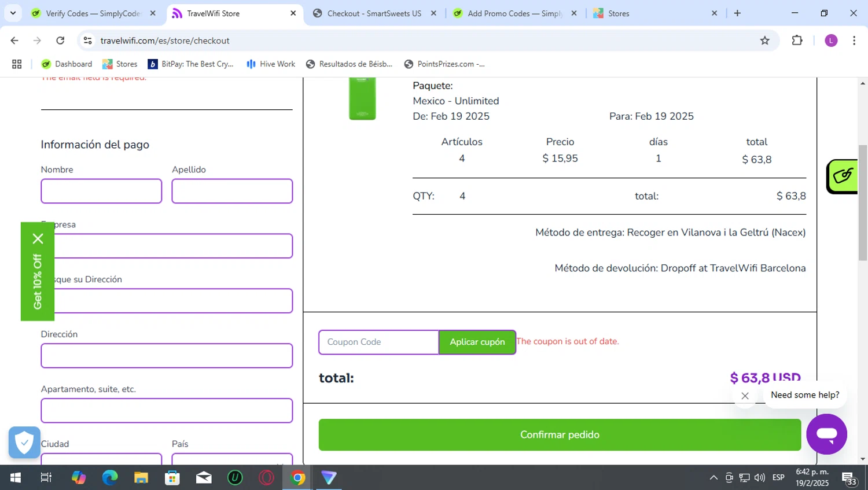
Task: Confirm order with Confirmar pedido button
Action: click(560, 434)
